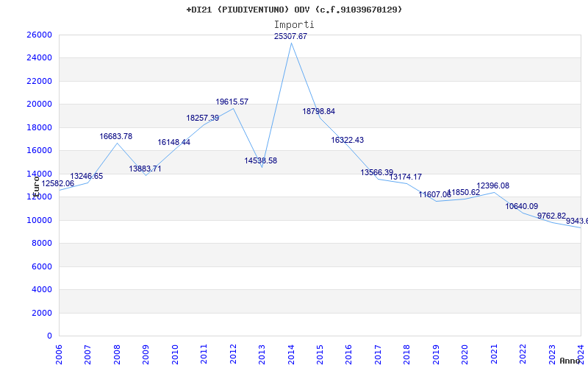Click the 2000 y-axis tick label

tap(42, 313)
